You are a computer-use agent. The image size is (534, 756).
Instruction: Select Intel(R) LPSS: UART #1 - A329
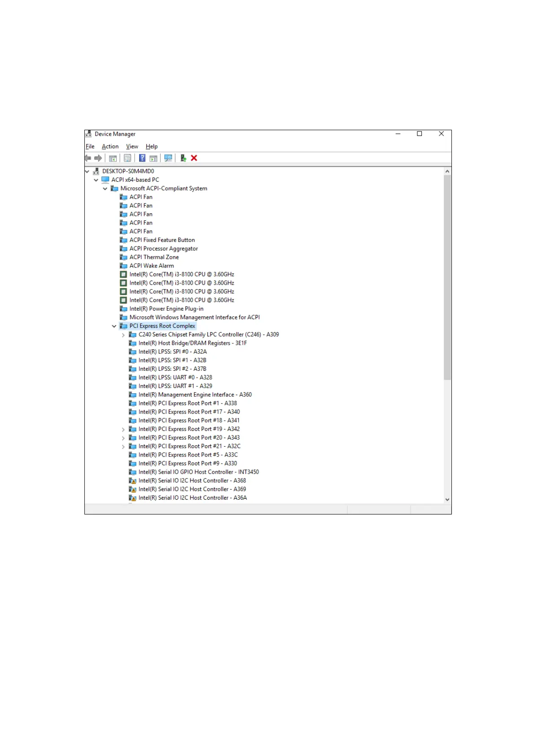[175, 386]
